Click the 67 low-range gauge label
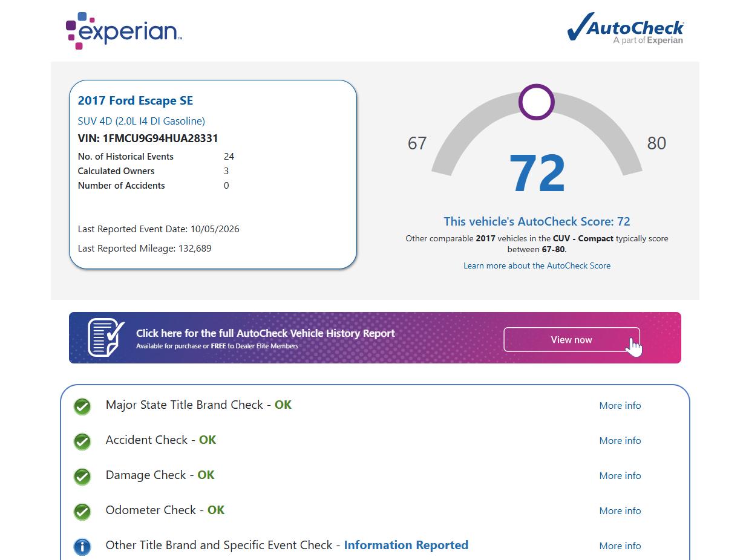The width and height of the screenshot is (746, 560). 417,143
